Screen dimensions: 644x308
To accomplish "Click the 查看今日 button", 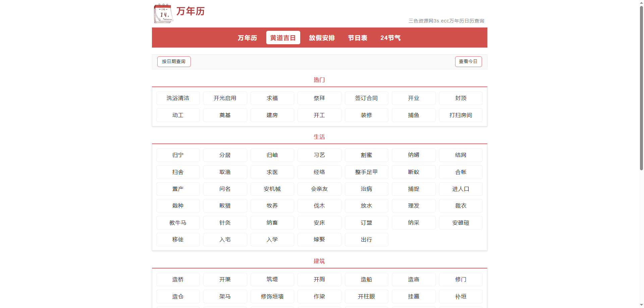I will click(468, 61).
